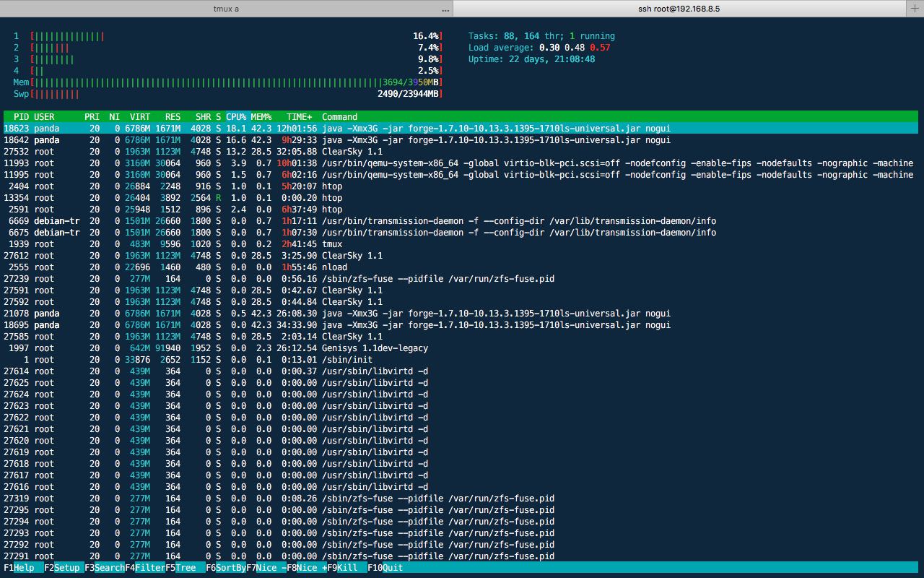Select zfs-fuse process PID 27291
Image resolution: width=924 pixels, height=578 pixels.
point(461,556)
